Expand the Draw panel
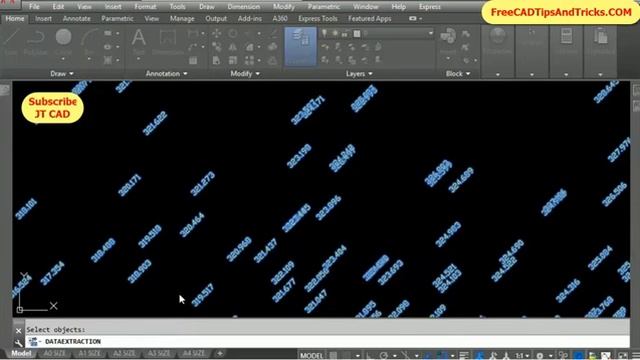 [x=62, y=73]
